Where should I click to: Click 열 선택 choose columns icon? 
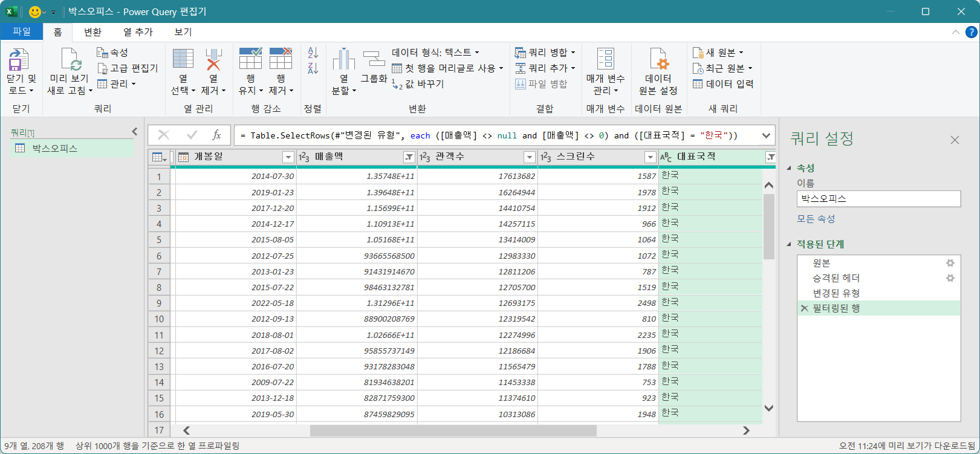[183, 59]
